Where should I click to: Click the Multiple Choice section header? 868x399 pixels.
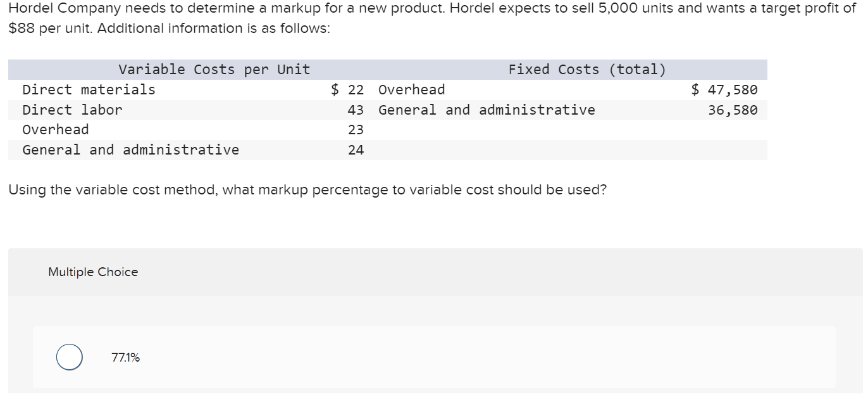(92, 272)
